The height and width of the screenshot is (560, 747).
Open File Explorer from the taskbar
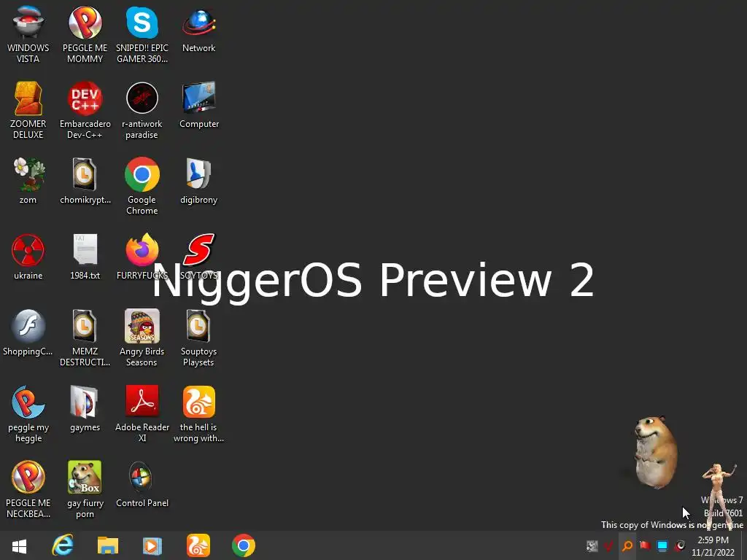(x=108, y=545)
